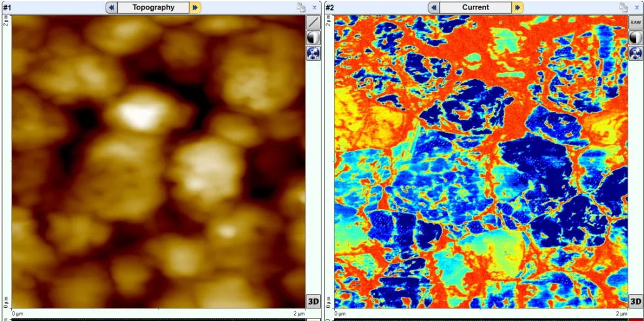Open contrast adjustment in Current panel
The height and width of the screenshot is (321, 644).
(x=635, y=38)
